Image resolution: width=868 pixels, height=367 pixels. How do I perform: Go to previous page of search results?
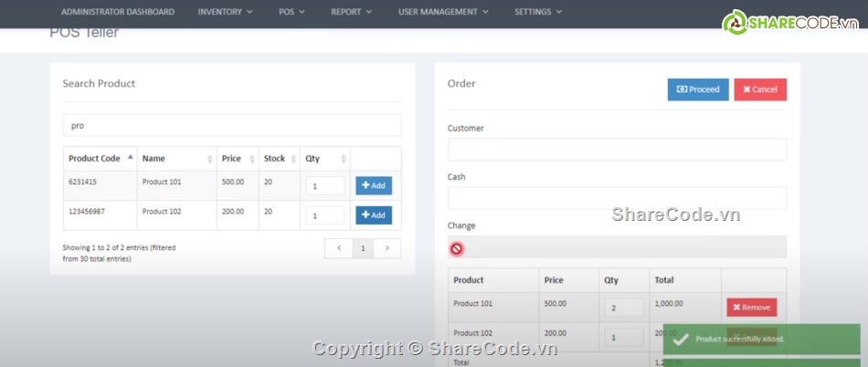coord(339,248)
